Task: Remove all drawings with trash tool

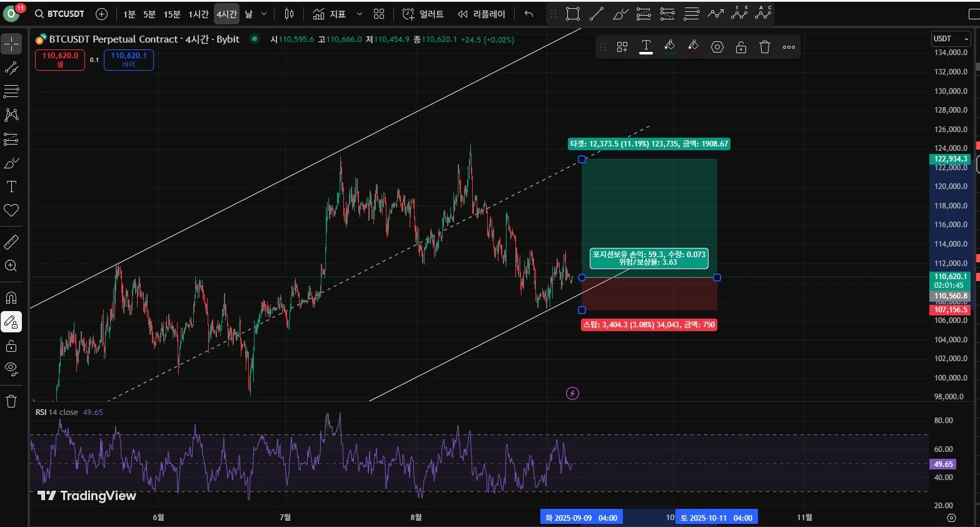Action: pos(11,401)
